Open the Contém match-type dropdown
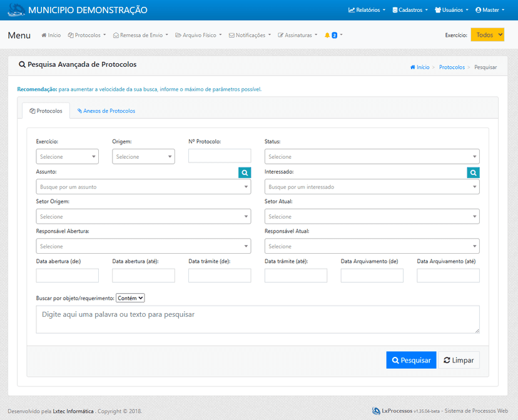 pyautogui.click(x=130, y=298)
